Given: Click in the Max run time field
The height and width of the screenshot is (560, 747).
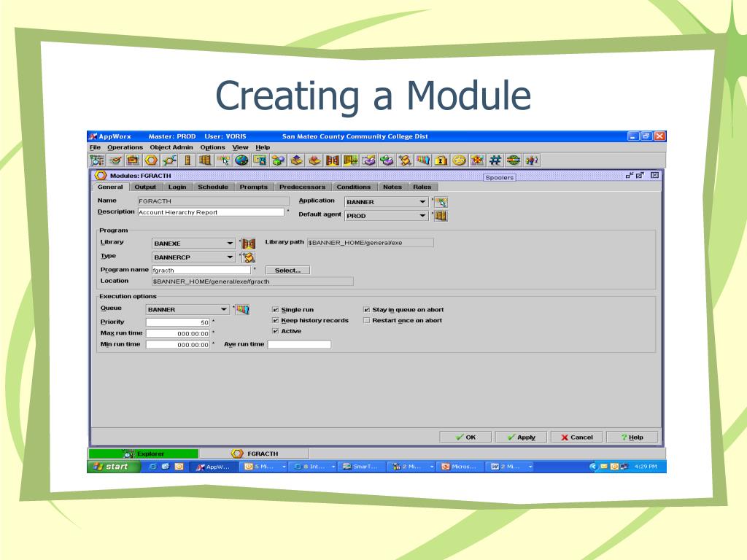Looking at the screenshot, I should click(x=178, y=333).
